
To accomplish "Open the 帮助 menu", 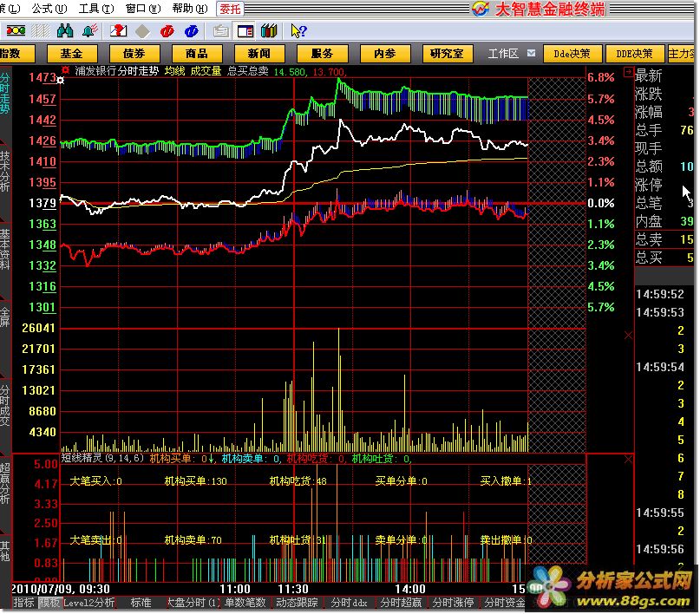I will (190, 9).
